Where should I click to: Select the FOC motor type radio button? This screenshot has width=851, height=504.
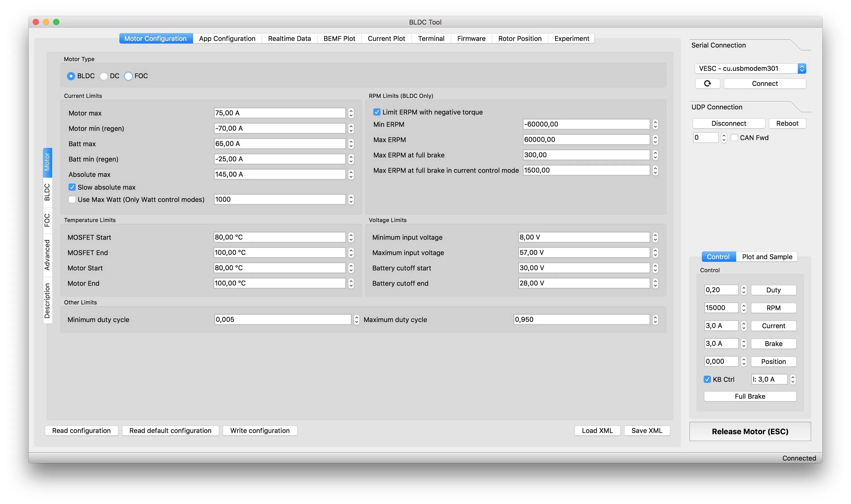click(128, 76)
